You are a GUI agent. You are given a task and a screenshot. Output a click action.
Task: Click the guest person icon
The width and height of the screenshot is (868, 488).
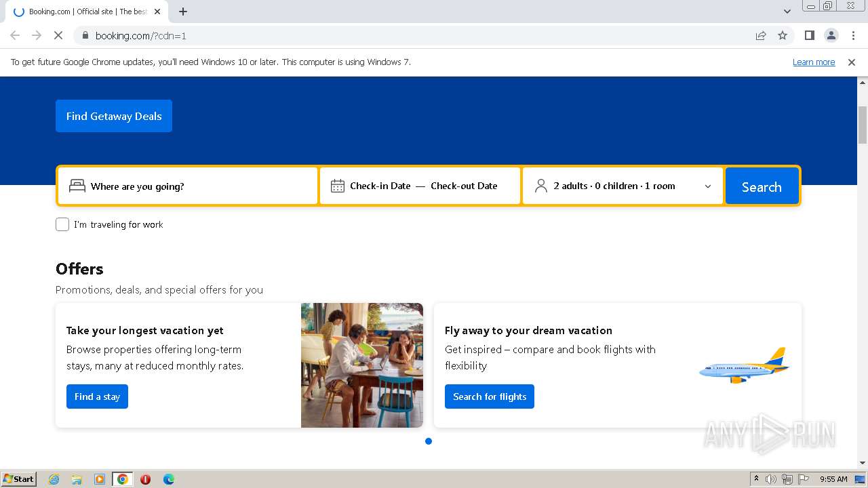[x=541, y=186]
